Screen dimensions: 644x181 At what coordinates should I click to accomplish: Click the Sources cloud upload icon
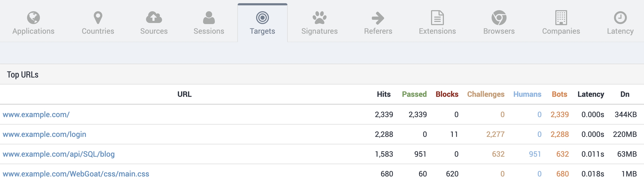tap(154, 18)
